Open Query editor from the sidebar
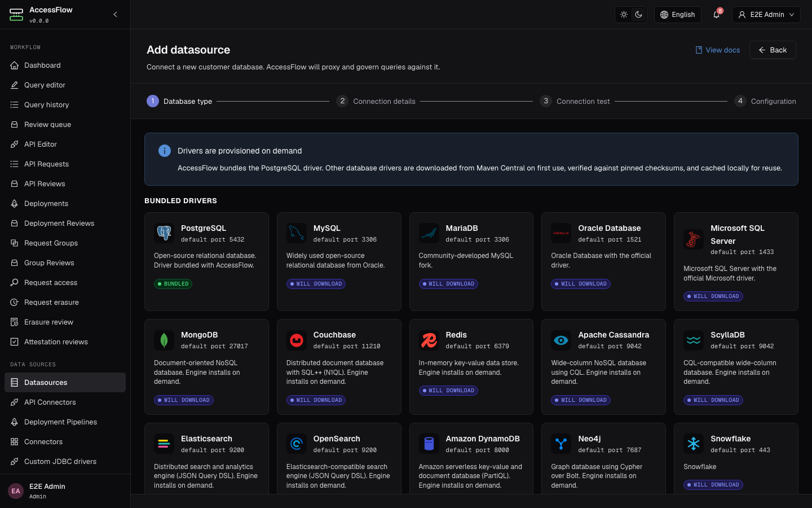812x508 pixels. click(65, 85)
